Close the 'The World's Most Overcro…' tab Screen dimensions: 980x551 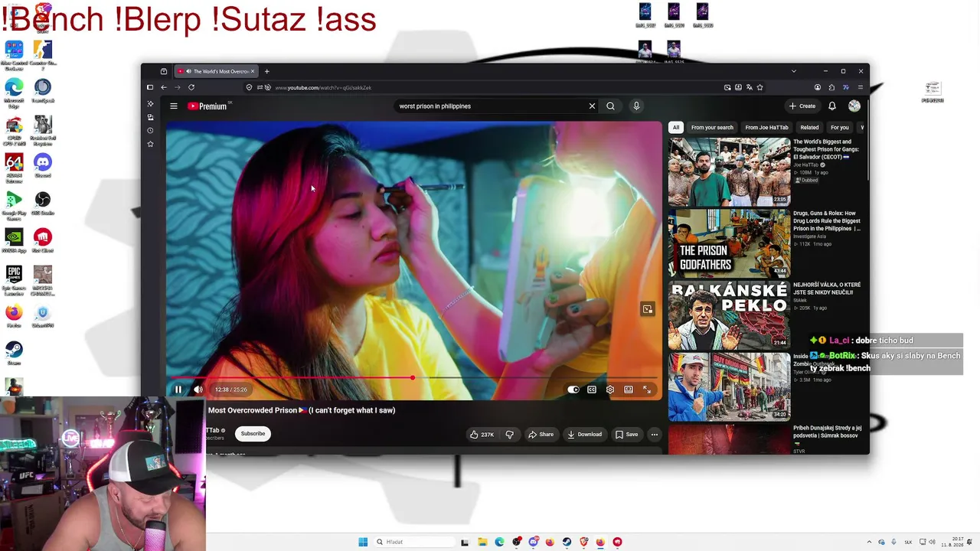(x=253, y=71)
